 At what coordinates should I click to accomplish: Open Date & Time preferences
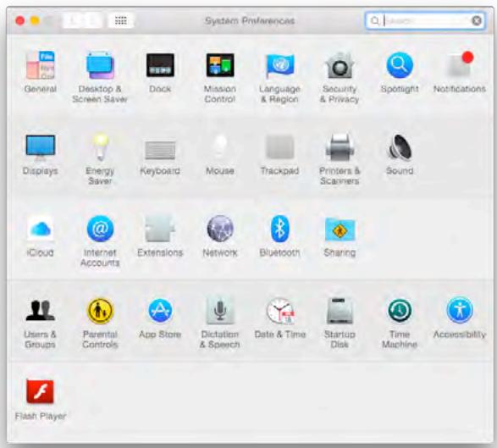[280, 311]
